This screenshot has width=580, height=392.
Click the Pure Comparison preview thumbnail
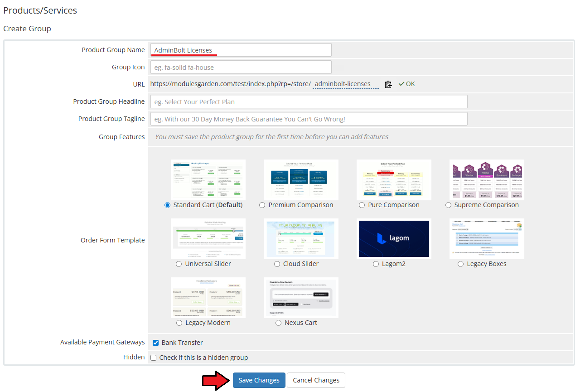[x=394, y=180]
